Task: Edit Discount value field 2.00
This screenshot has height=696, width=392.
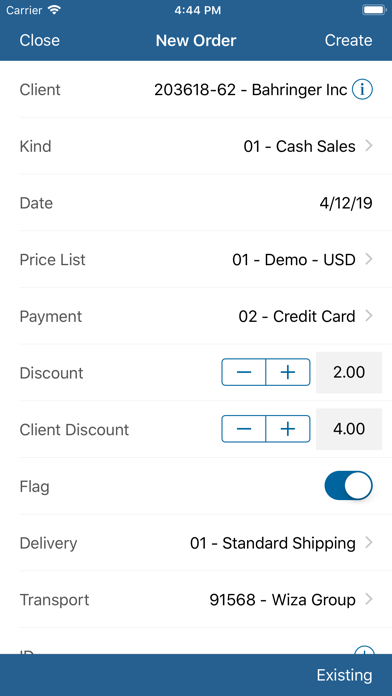Action: coord(349,372)
